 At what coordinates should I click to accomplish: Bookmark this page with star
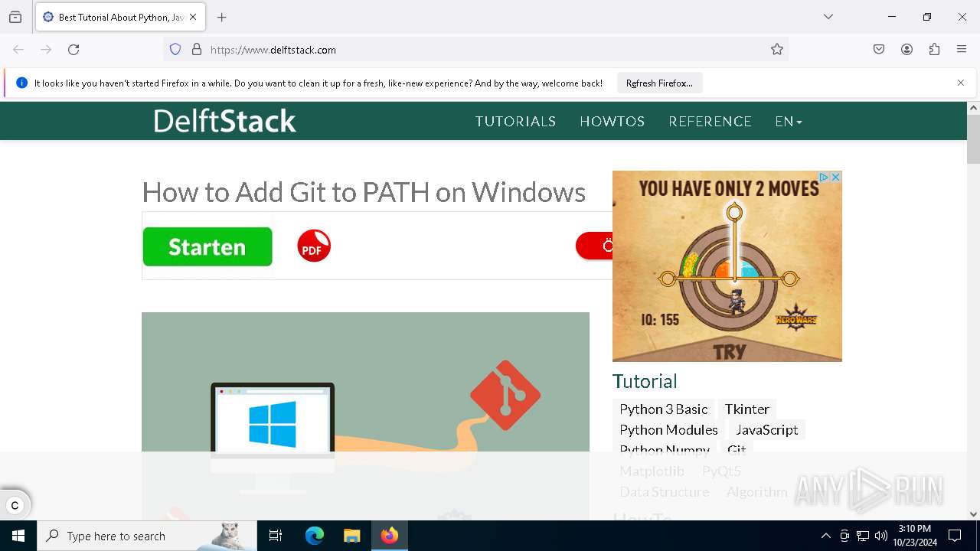coord(777,50)
